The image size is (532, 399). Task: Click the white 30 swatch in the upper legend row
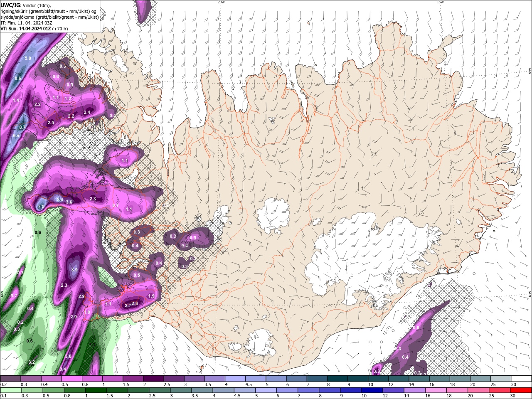tap(521, 379)
